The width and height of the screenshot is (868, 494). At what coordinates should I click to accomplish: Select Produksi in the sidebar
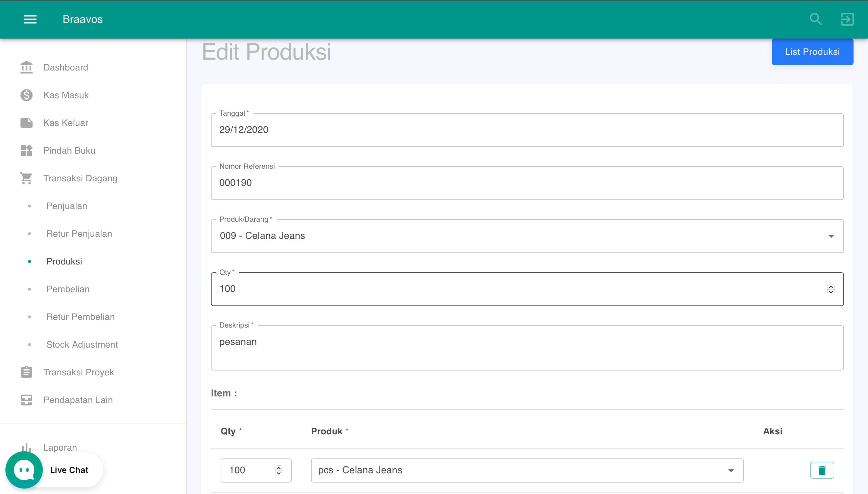(64, 261)
